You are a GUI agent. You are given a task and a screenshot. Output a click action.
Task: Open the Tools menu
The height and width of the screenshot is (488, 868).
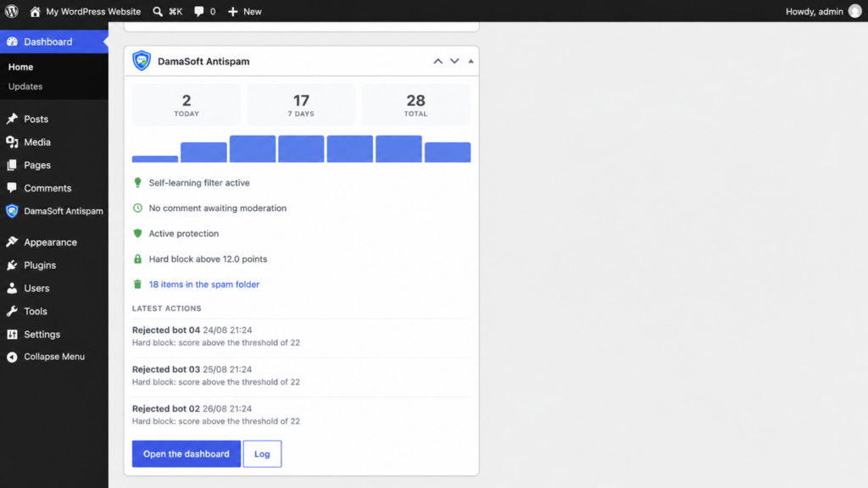pos(54,311)
